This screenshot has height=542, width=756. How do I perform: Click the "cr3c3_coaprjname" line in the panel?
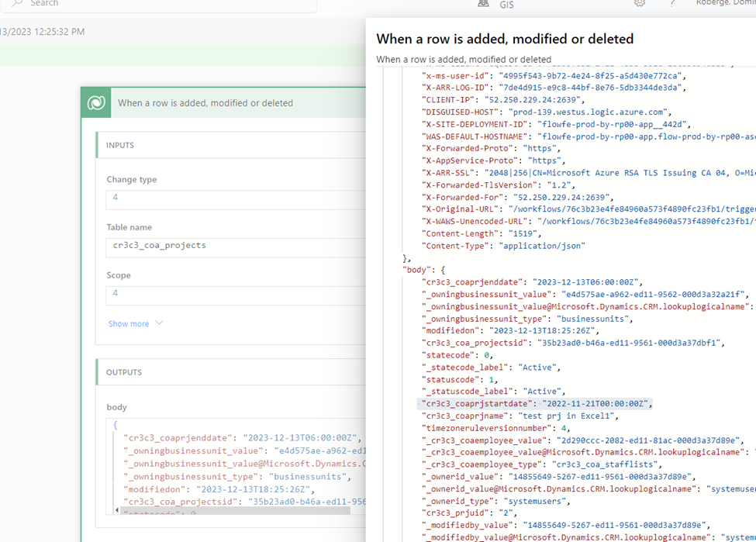click(x=520, y=416)
